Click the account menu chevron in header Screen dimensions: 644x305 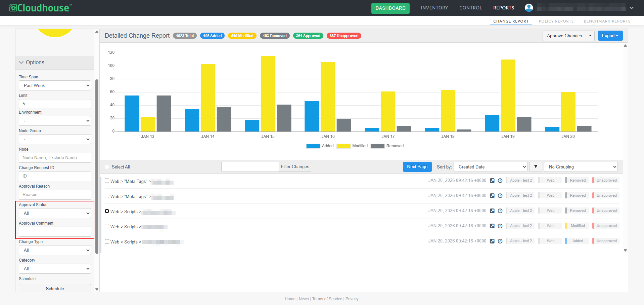[x=632, y=8]
